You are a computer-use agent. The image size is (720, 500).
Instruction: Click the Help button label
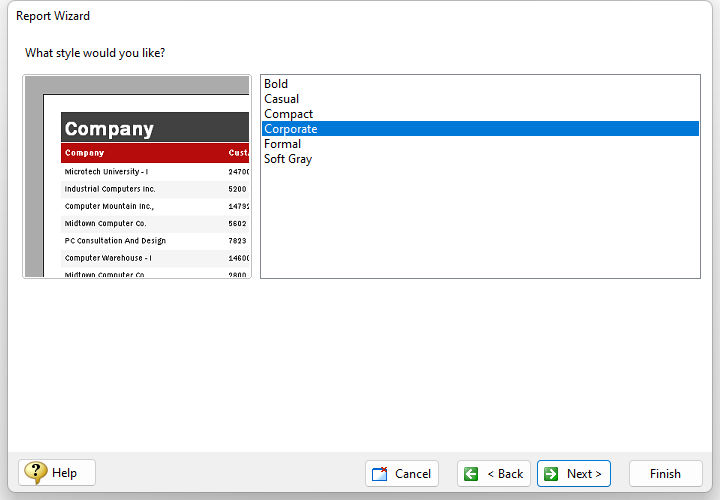tap(64, 472)
